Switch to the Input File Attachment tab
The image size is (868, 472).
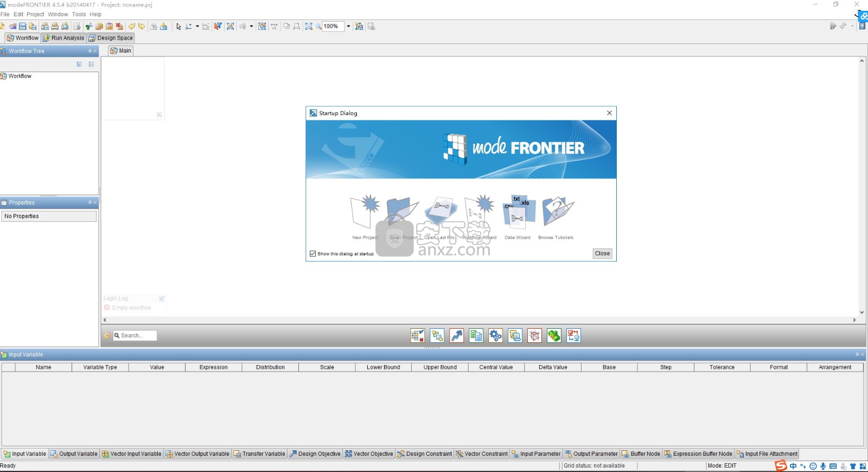click(767, 454)
